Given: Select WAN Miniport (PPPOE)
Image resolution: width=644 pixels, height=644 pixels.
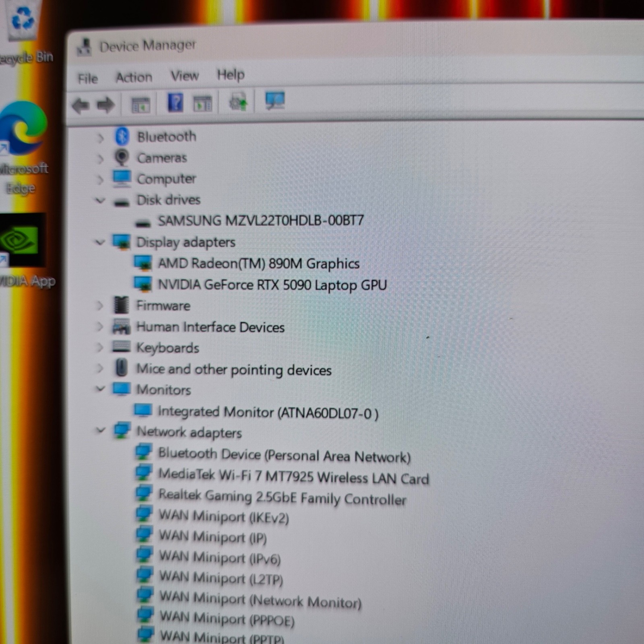Looking at the screenshot, I should (x=227, y=619).
